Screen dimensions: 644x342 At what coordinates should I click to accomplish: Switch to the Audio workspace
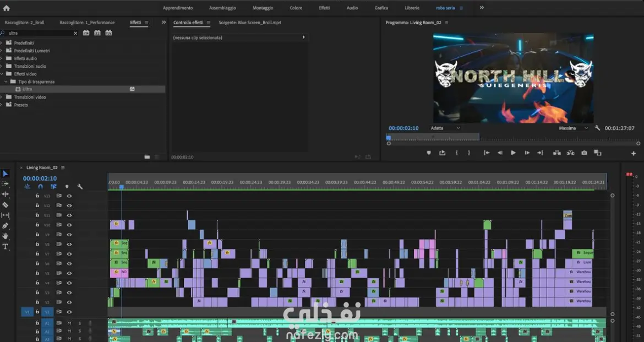[352, 8]
